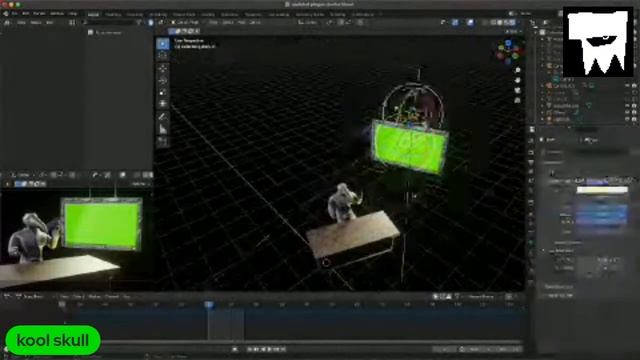Switch to the Modeling workspace tab
The width and height of the screenshot is (640, 360).
(113, 14)
